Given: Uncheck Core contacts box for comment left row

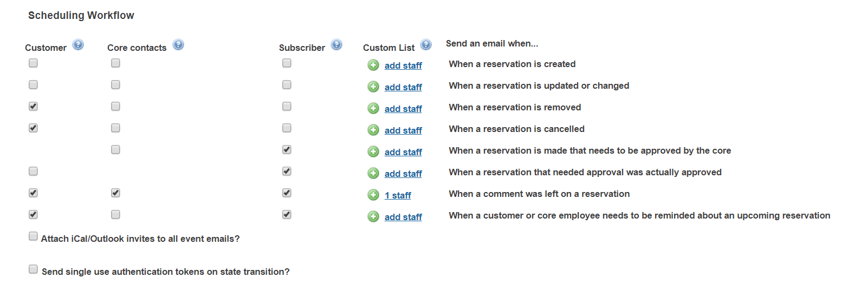Looking at the screenshot, I should (x=115, y=193).
